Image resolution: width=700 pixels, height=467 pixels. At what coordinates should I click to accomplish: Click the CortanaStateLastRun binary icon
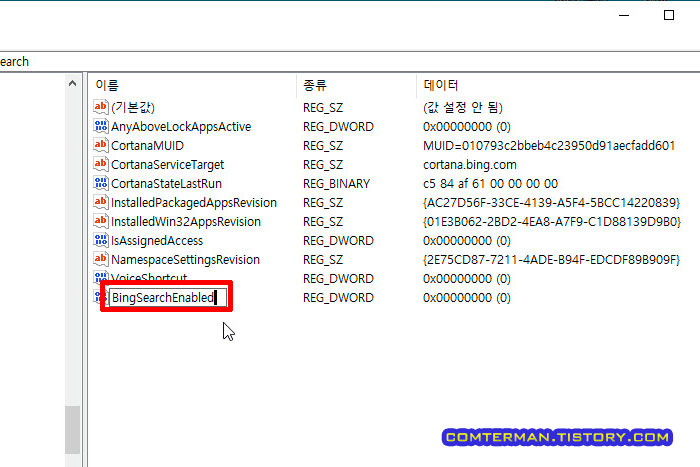click(100, 183)
